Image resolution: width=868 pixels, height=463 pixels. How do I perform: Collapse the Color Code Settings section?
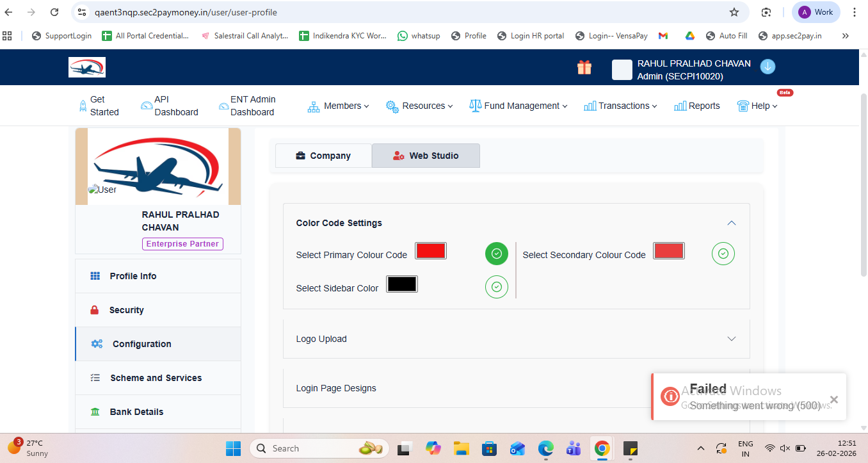pyautogui.click(x=731, y=223)
